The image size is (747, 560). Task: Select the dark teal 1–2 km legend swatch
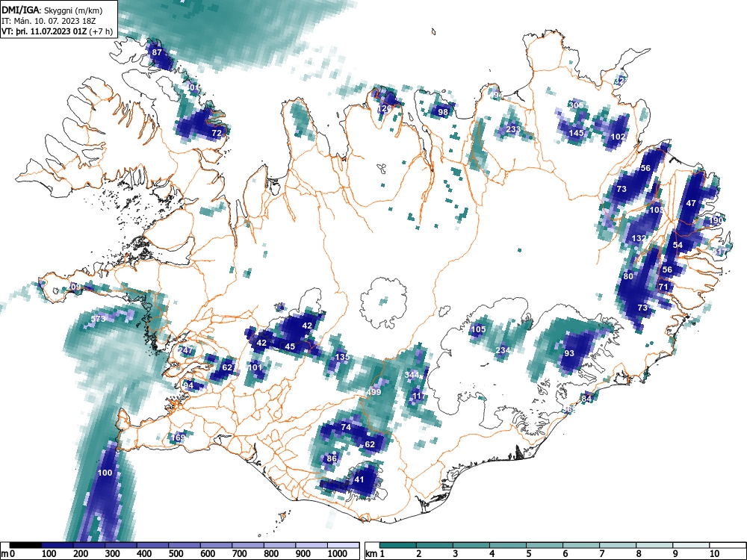tap(398, 545)
